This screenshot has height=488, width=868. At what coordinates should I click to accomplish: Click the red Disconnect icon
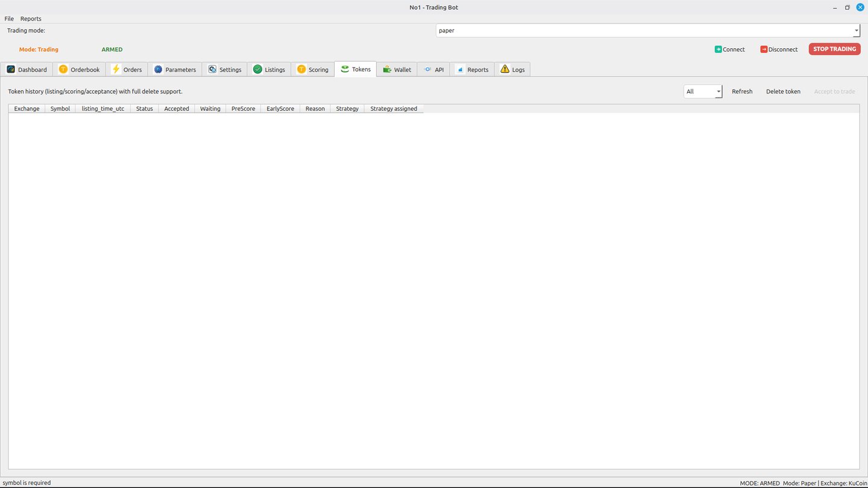(764, 49)
